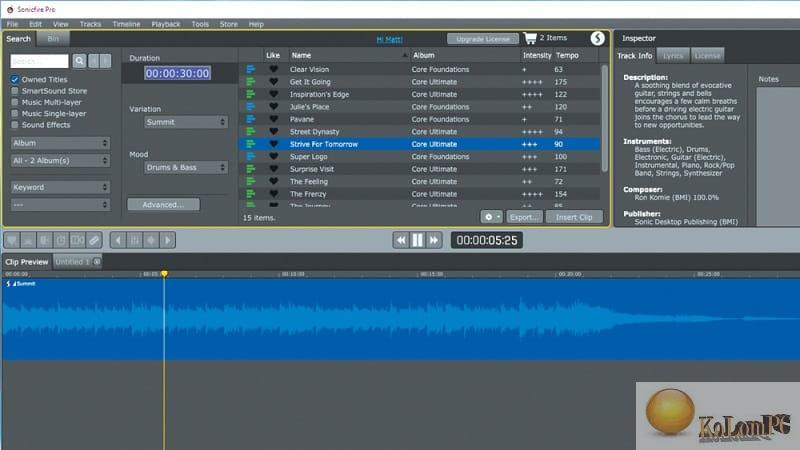This screenshot has height=450, width=800.
Task: Close the Untitled 1 tab
Action: [97, 262]
